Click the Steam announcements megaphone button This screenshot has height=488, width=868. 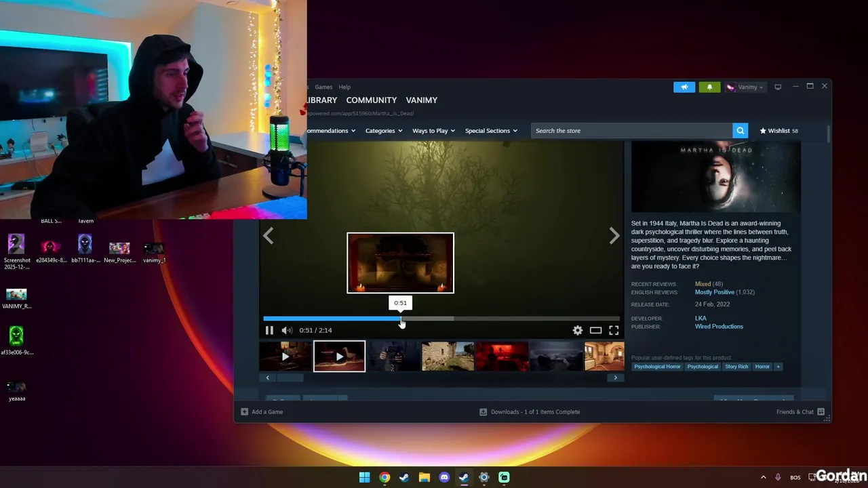click(684, 87)
